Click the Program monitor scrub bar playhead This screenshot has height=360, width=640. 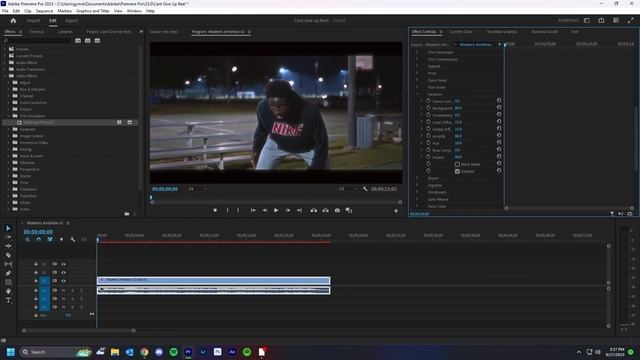pyautogui.click(x=151, y=198)
